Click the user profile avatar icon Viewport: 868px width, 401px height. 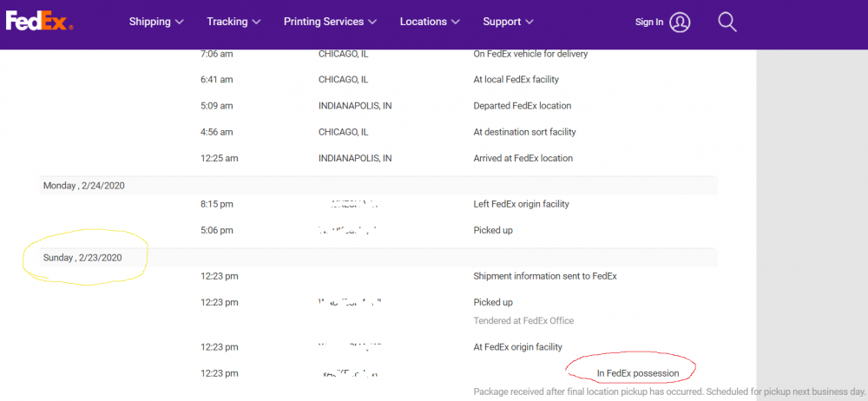(x=680, y=23)
